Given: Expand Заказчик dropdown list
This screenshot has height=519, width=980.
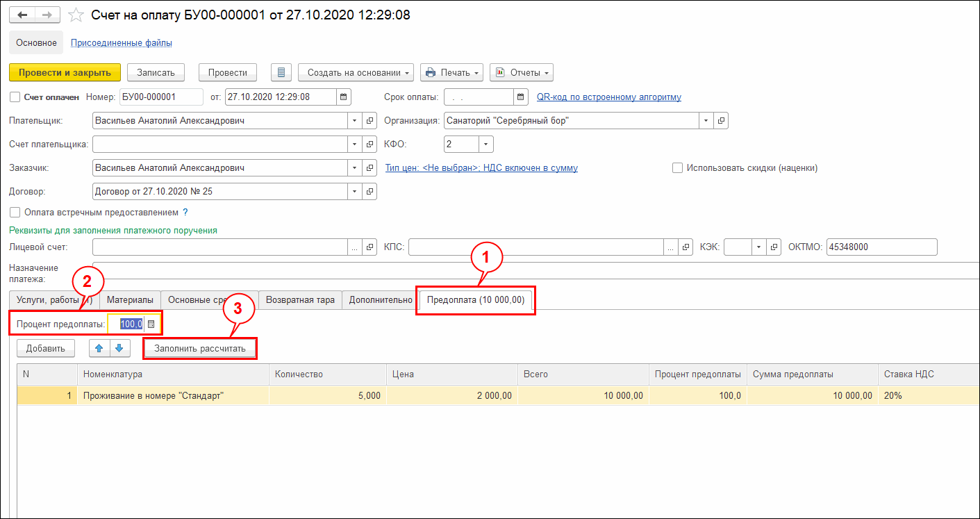Looking at the screenshot, I should (x=355, y=168).
